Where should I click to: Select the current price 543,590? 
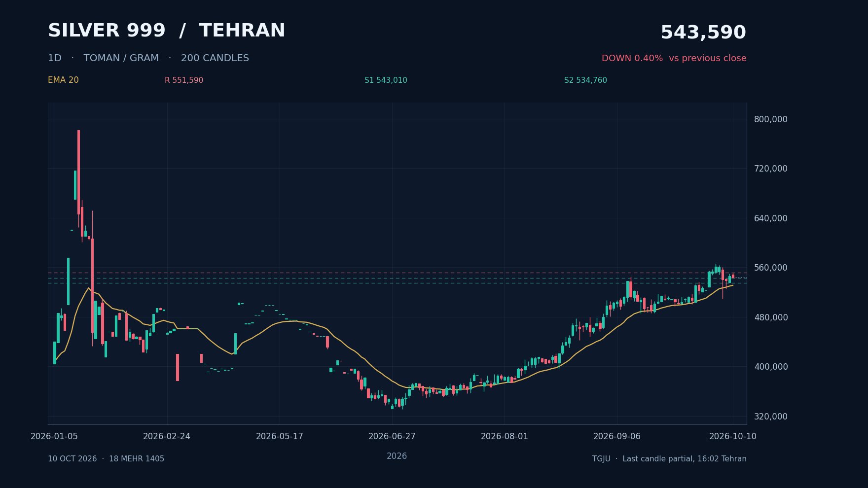(703, 33)
